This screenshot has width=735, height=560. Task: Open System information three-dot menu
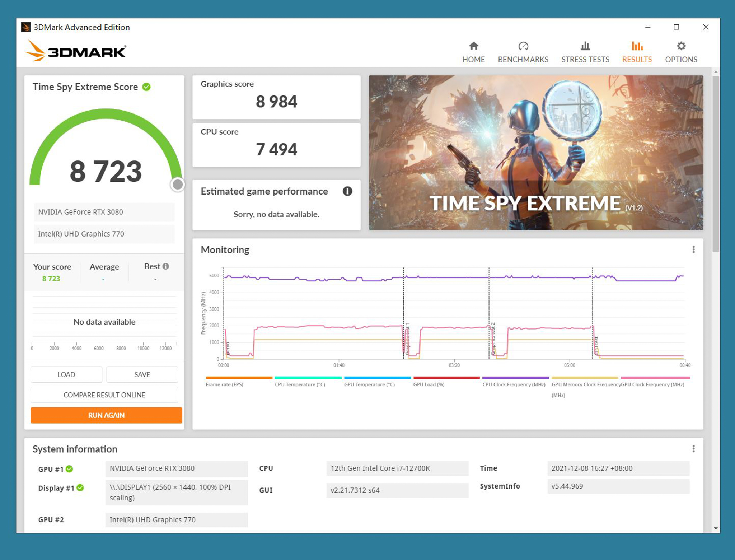tap(693, 449)
